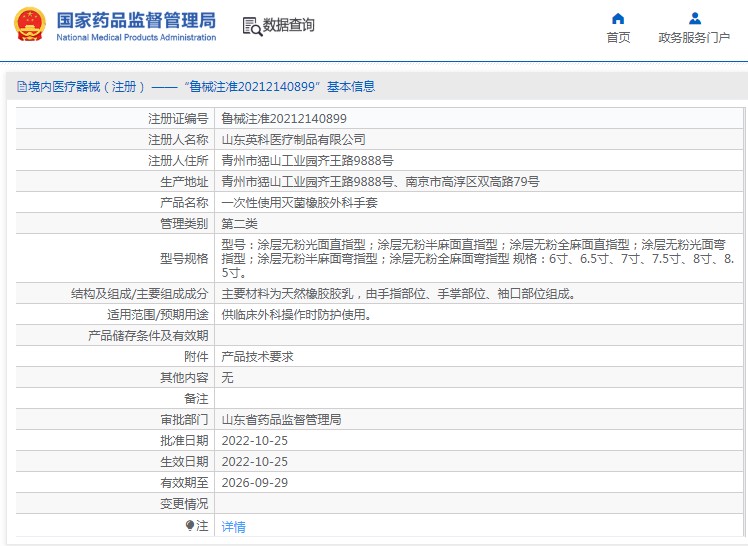Click the 政务服务门户 person icon
Viewport: 748px width, 546px height.
694,18
